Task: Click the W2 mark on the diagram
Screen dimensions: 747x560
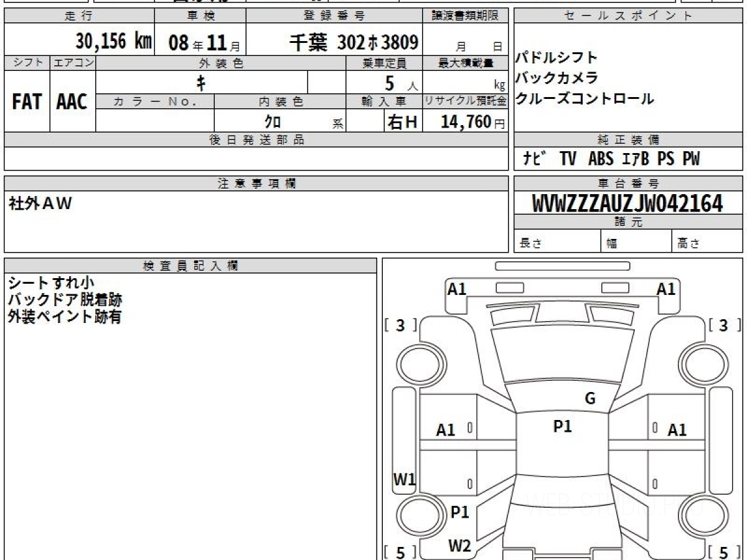Action: click(460, 546)
